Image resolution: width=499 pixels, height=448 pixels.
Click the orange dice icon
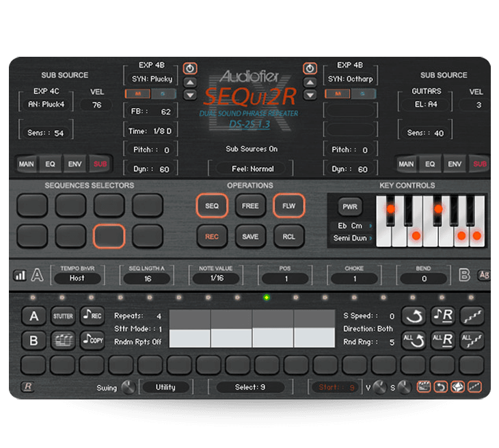coord(457,387)
